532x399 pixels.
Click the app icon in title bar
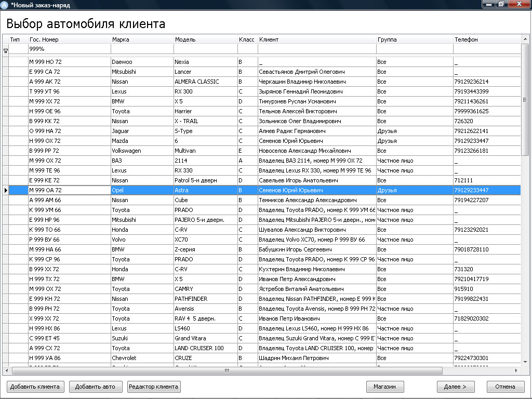pos(4,5)
